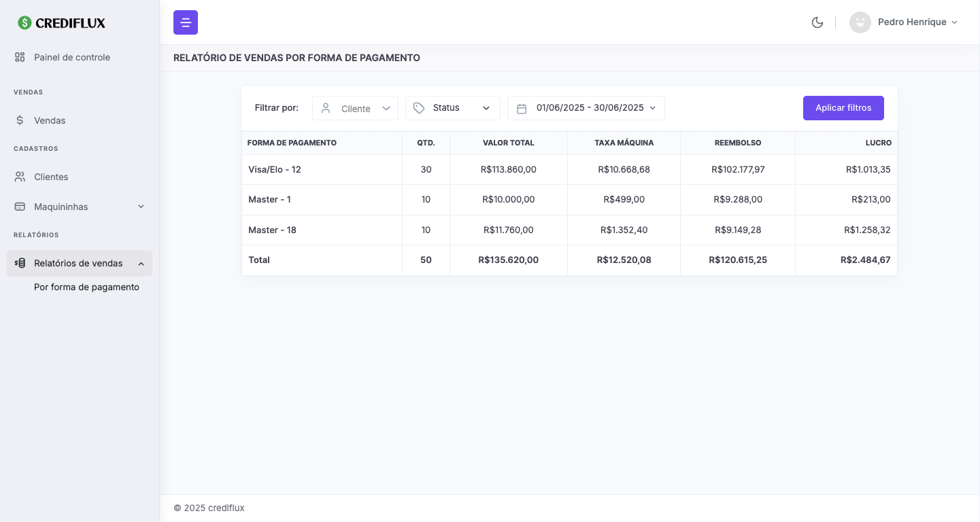
Task: Toggle dark mode with moon icon
Action: click(x=817, y=22)
